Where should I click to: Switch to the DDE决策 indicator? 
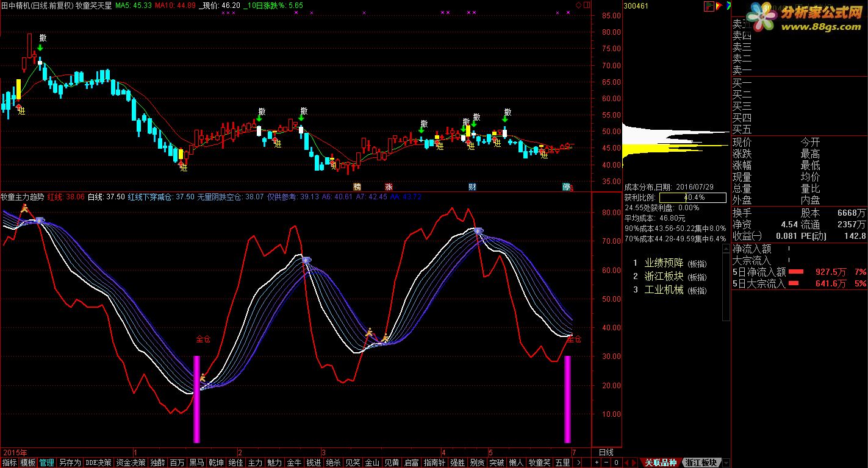(99, 463)
